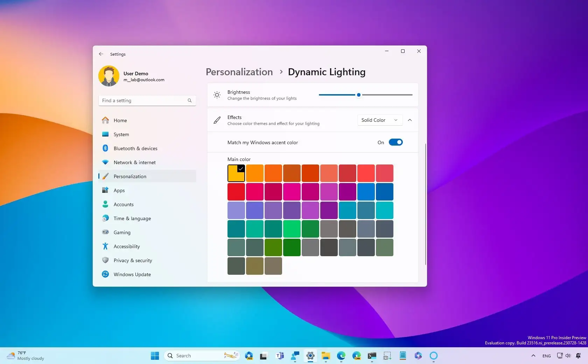The image size is (588, 364).
Task: Open Privacy & security settings
Action: click(132, 260)
